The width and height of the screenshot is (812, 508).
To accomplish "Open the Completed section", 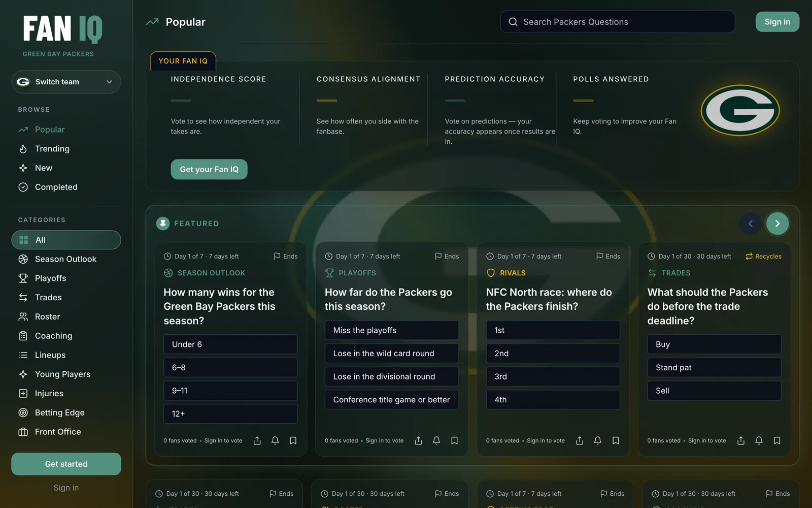I will [x=66, y=187].
